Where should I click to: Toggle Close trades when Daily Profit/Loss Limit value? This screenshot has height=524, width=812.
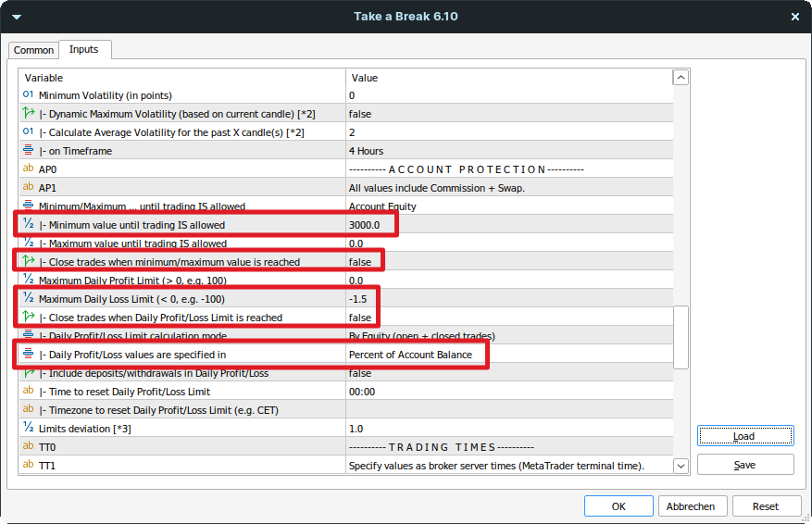point(360,318)
